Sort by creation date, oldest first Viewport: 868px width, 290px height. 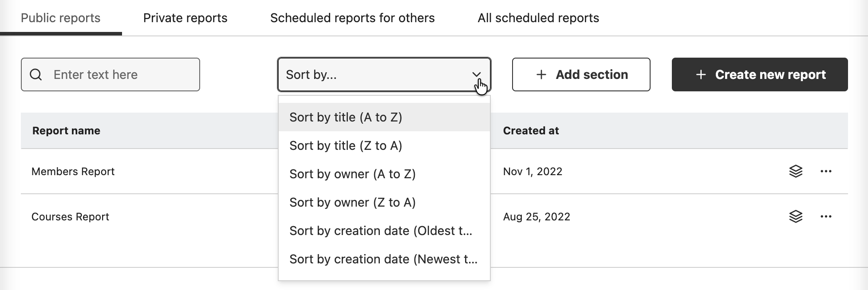tap(380, 231)
